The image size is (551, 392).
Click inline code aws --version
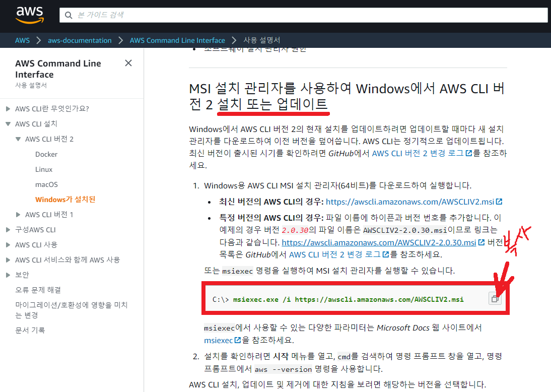[283, 369]
